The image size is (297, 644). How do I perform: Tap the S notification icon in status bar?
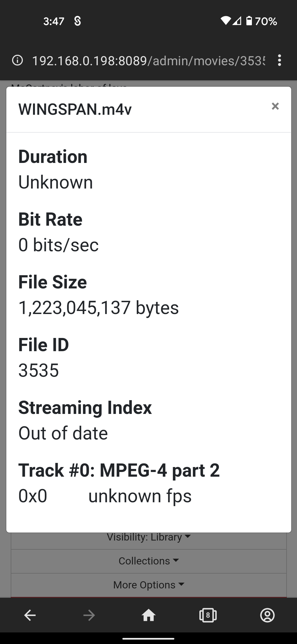[78, 21]
